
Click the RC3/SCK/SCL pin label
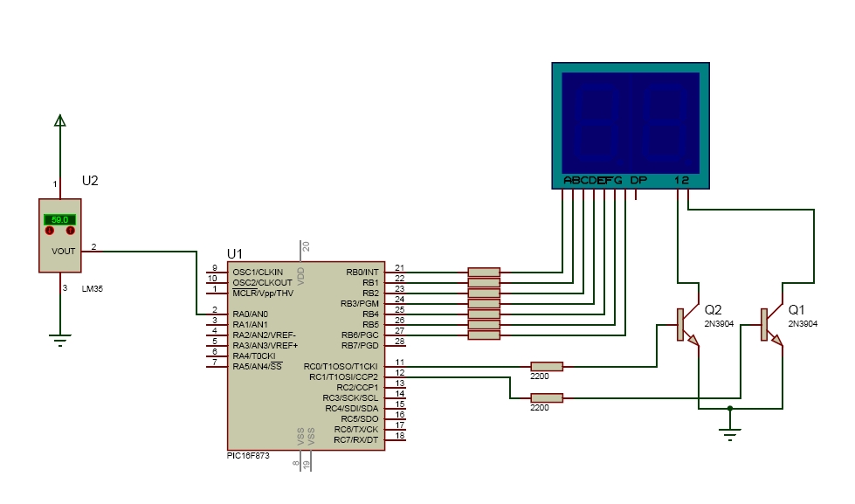click(x=350, y=397)
